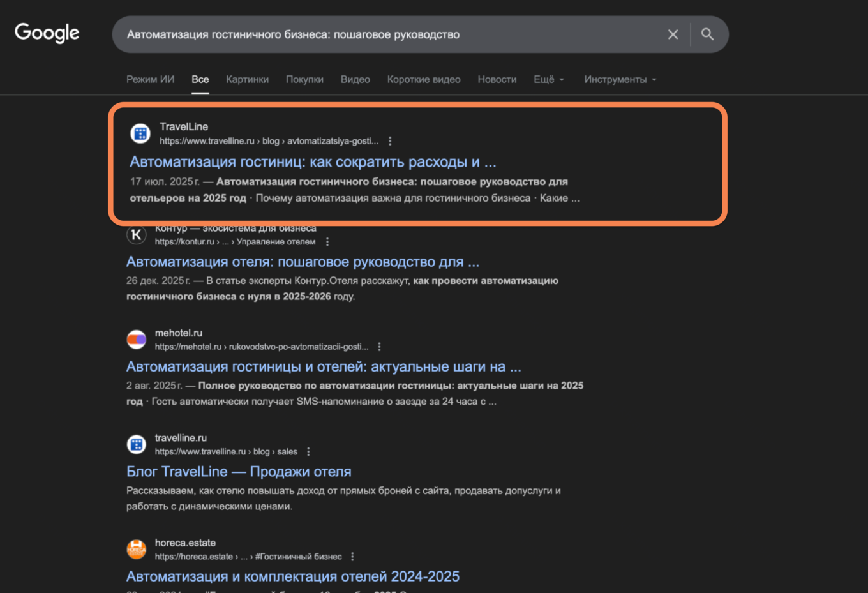The image size is (868, 593).
Task: Click the horeca.estate favicon
Action: tap(137, 549)
